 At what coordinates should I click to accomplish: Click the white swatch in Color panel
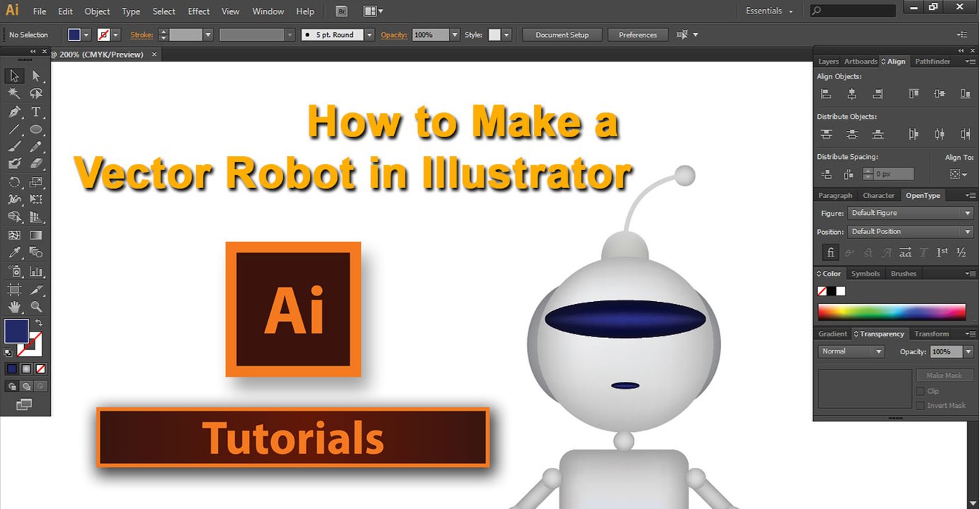click(841, 291)
